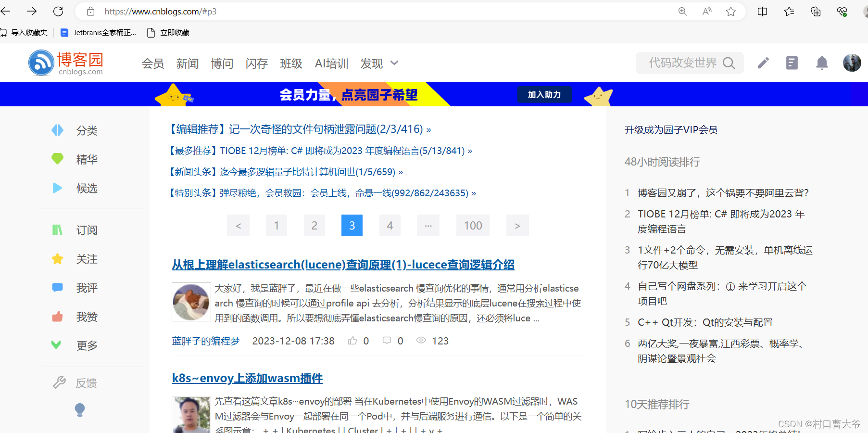Click the pencil write-post icon
The image size is (868, 433).
(763, 63)
